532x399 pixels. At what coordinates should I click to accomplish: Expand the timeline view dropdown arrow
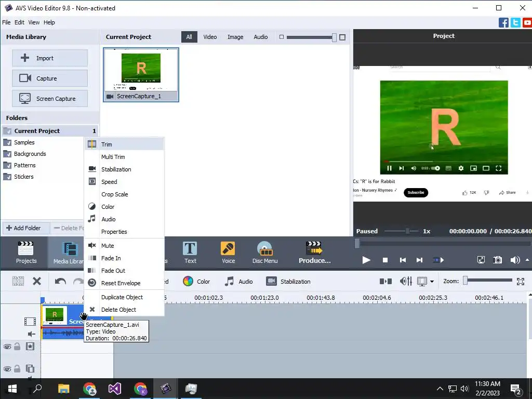[x=432, y=282]
